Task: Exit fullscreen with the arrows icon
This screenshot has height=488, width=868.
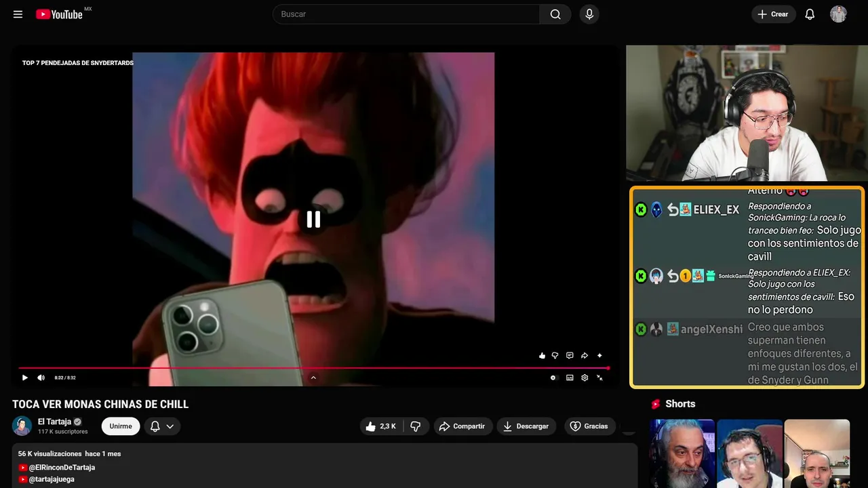Action: [x=599, y=378]
